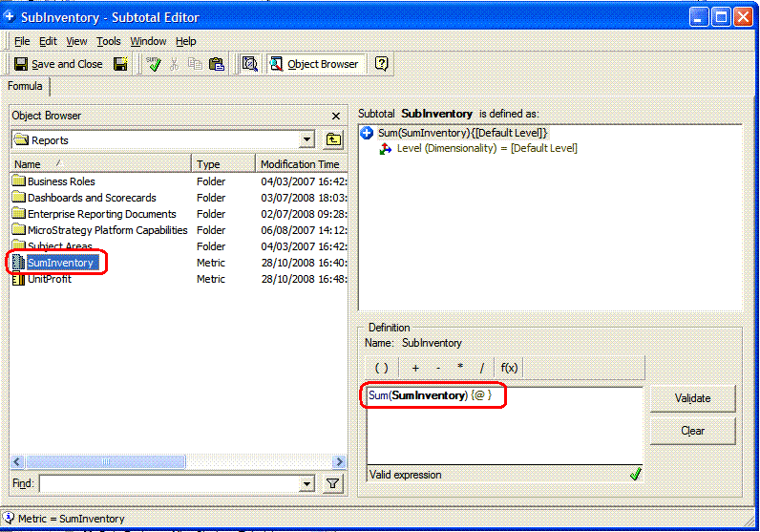Click the filter funnel icon beside Find

333,483
